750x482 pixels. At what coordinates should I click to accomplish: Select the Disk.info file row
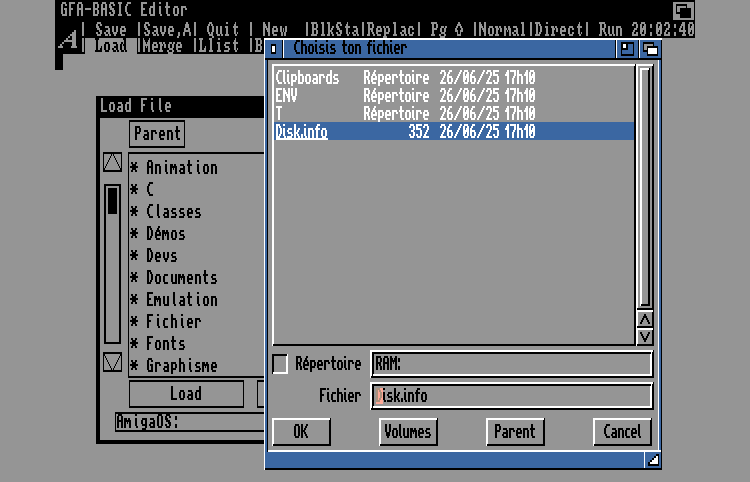click(453, 131)
